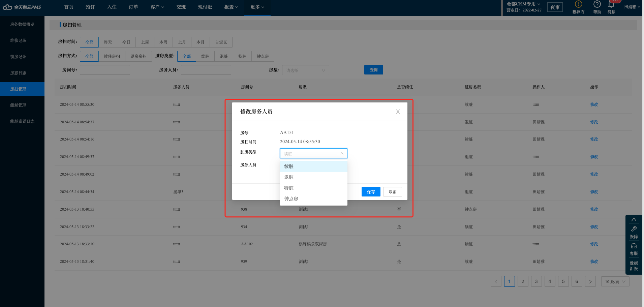Collapse the floating side toolbar with the up arrow

pos(634,220)
